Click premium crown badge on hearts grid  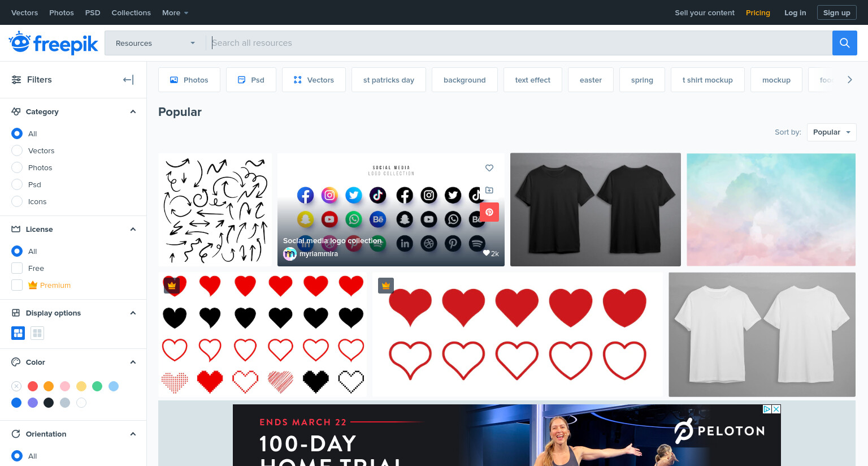172,286
